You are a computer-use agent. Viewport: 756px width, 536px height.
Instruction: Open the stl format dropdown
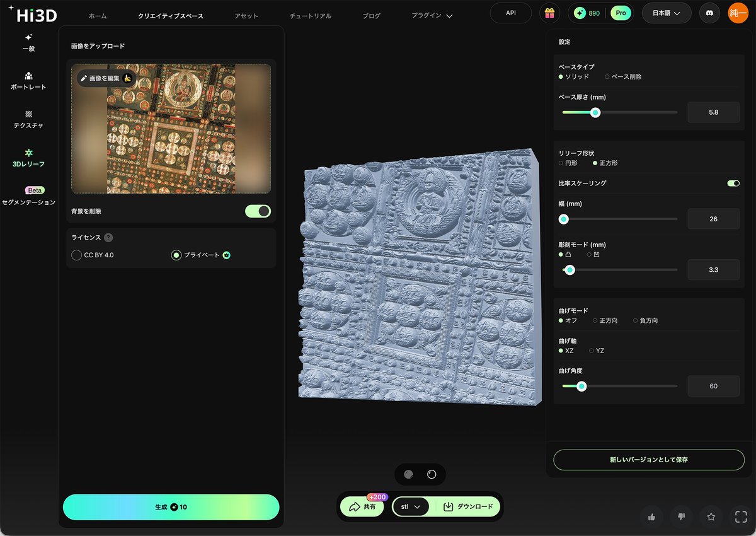pyautogui.click(x=411, y=506)
